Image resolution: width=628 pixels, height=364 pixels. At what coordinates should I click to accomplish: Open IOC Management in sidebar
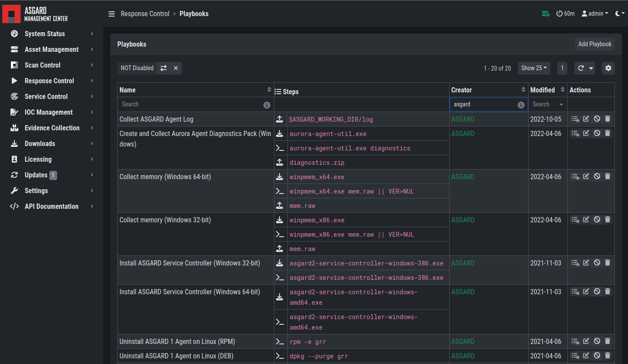[51, 112]
